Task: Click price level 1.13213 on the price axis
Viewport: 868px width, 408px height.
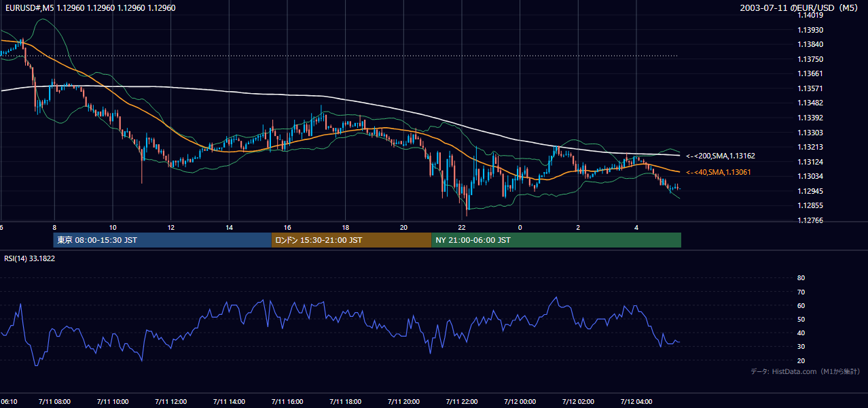Action: click(810, 147)
